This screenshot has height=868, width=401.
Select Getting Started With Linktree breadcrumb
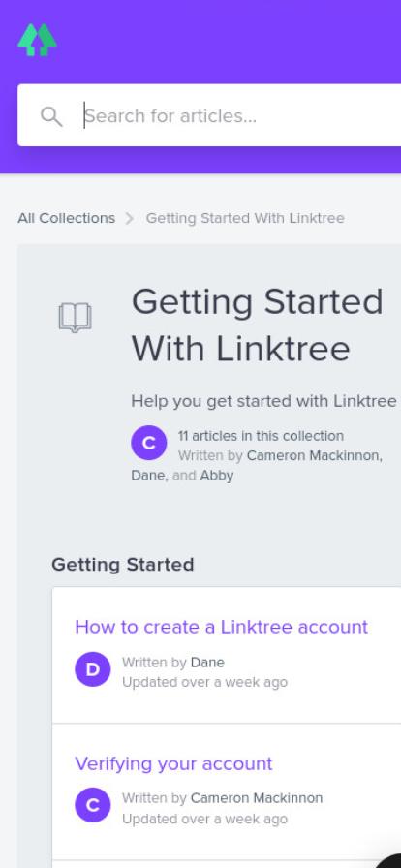click(x=245, y=218)
